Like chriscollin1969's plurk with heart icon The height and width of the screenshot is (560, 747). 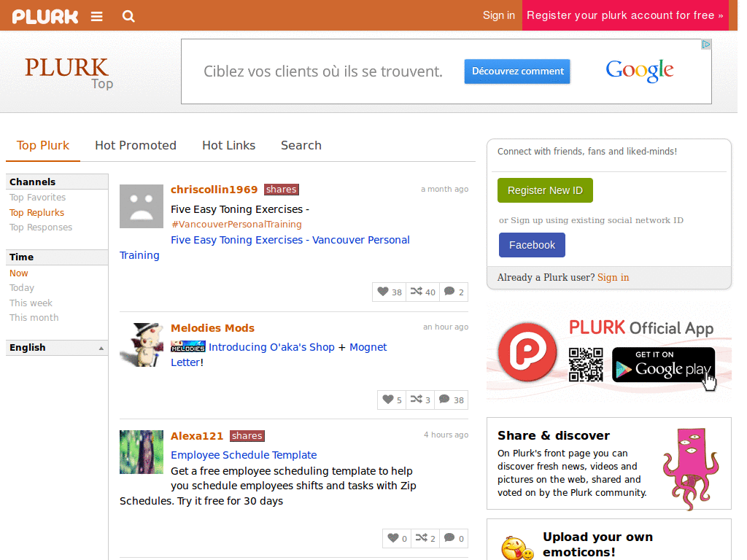(390, 292)
